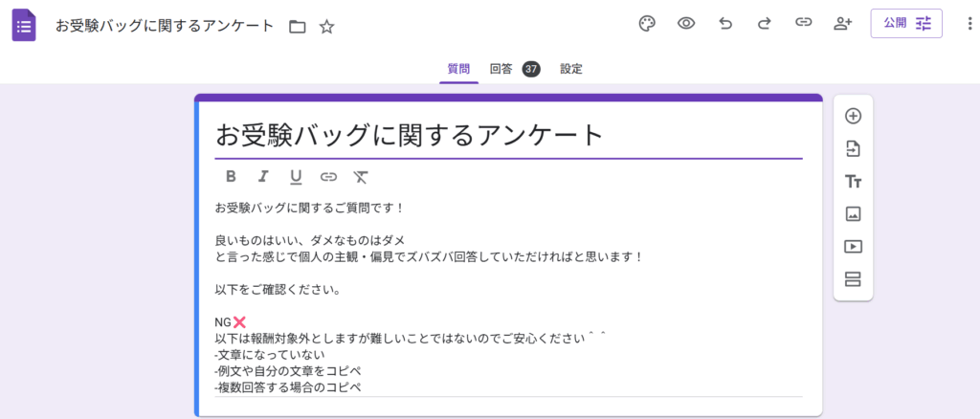This screenshot has width=980, height=419.
Task: Open the Google Forms home icon
Action: (x=24, y=26)
